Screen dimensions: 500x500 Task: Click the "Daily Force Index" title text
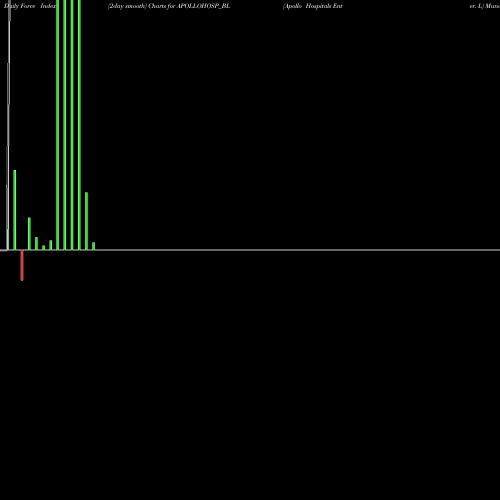30,6
